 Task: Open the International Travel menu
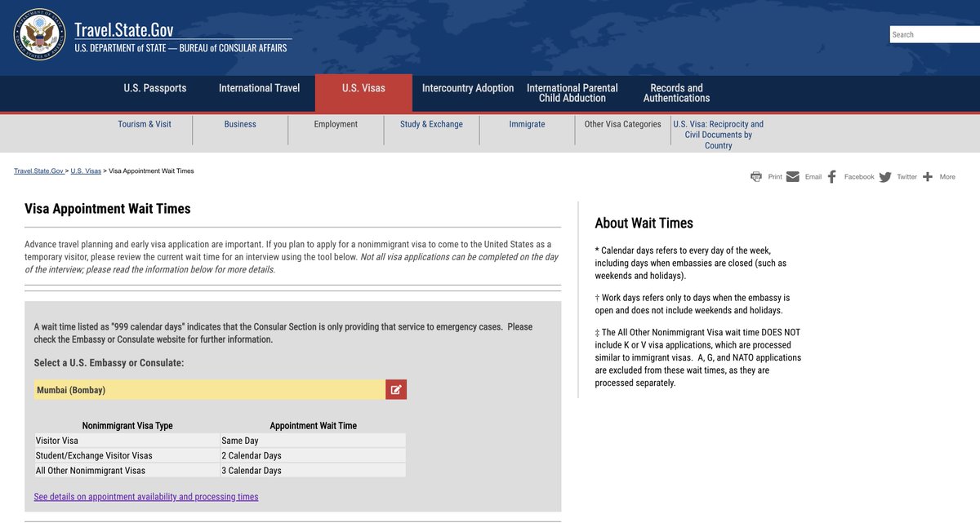pyautogui.click(x=259, y=88)
